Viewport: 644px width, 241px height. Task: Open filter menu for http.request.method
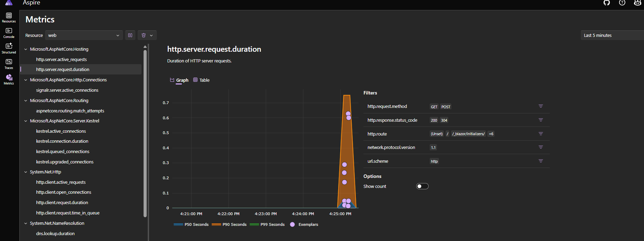[541, 106]
